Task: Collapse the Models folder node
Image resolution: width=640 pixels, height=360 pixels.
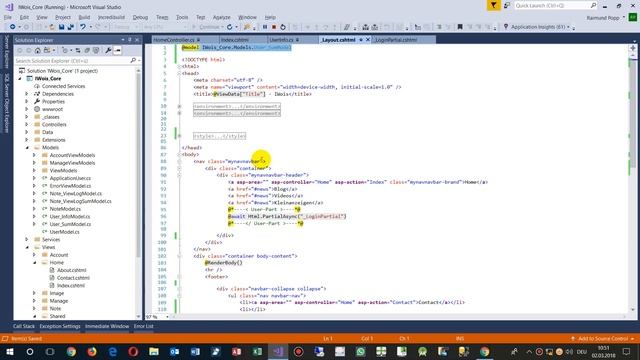Action: point(27,147)
